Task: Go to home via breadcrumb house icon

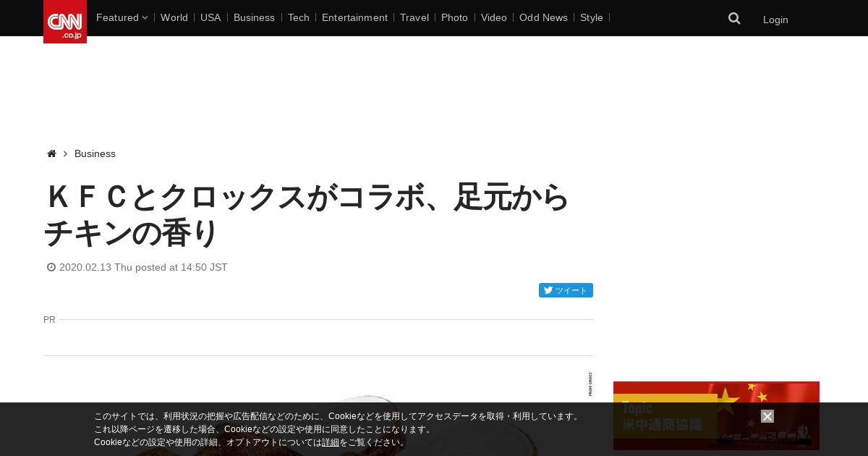Action: (x=51, y=153)
